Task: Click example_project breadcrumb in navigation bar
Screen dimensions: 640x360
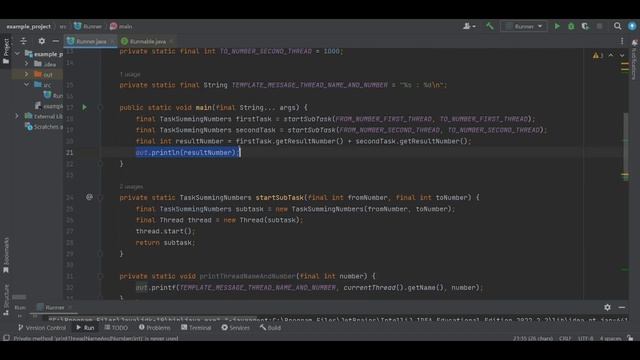Action: coord(29,26)
